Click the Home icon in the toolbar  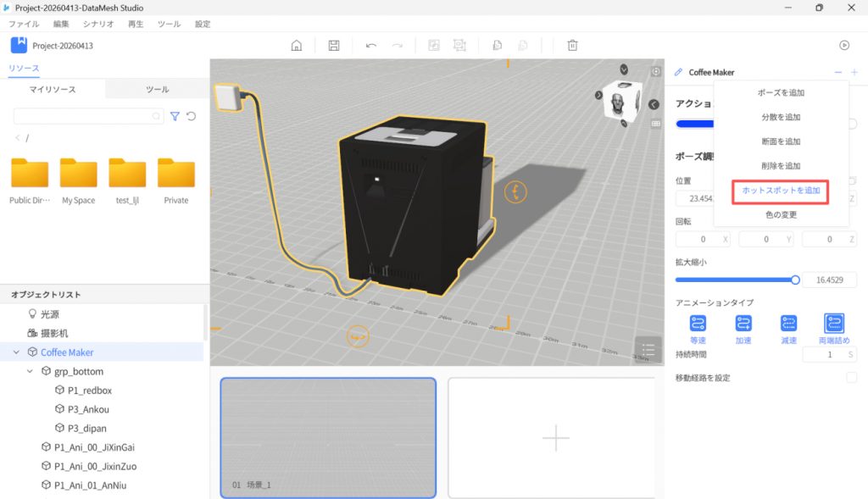(x=296, y=46)
